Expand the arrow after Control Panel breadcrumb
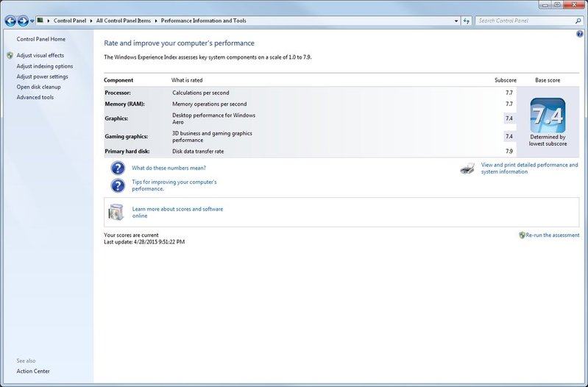The width and height of the screenshot is (588, 387). pyautogui.click(x=91, y=21)
